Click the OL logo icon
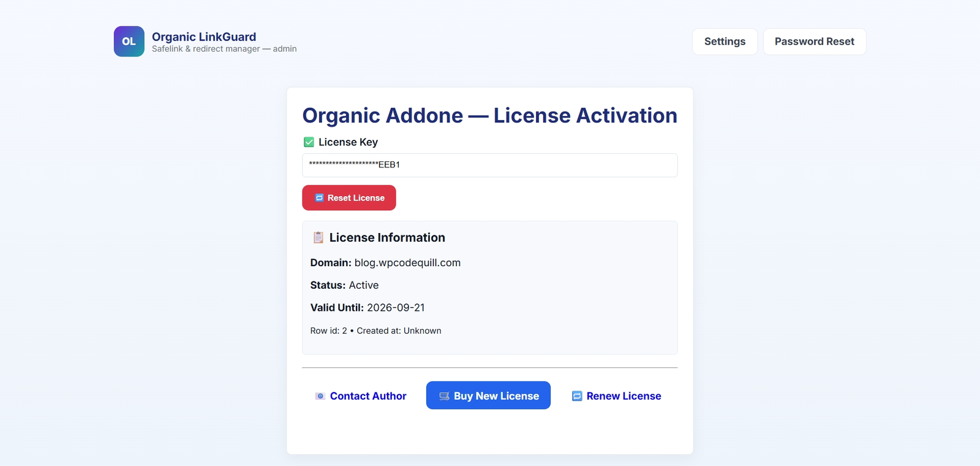 click(x=129, y=42)
